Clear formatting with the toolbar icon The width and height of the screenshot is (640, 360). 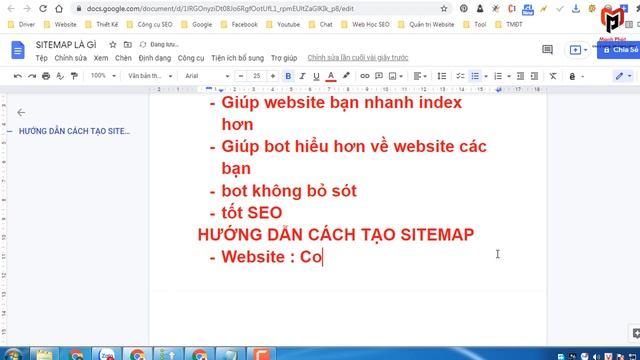click(x=553, y=76)
